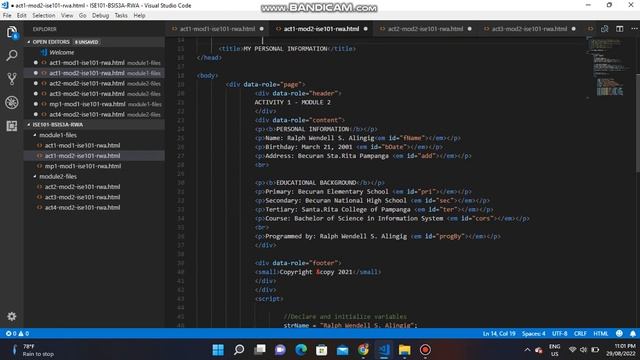Change language mode via HTML status item

pyautogui.click(x=600, y=333)
